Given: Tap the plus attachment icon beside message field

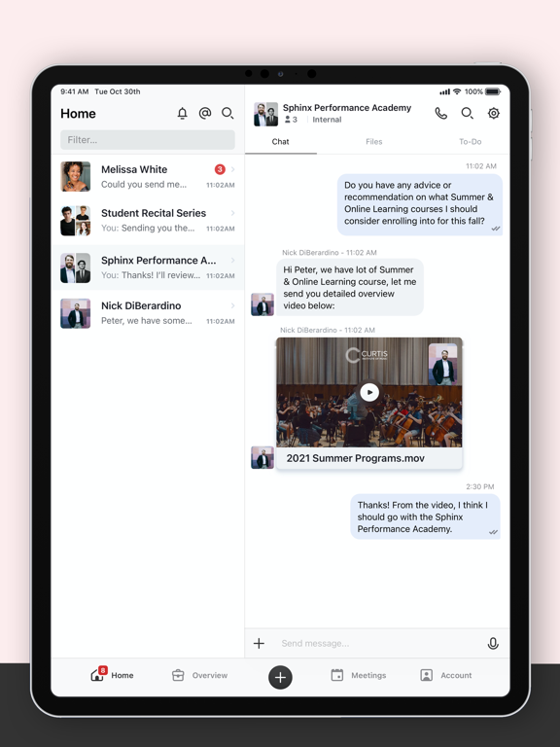Looking at the screenshot, I should [x=259, y=643].
